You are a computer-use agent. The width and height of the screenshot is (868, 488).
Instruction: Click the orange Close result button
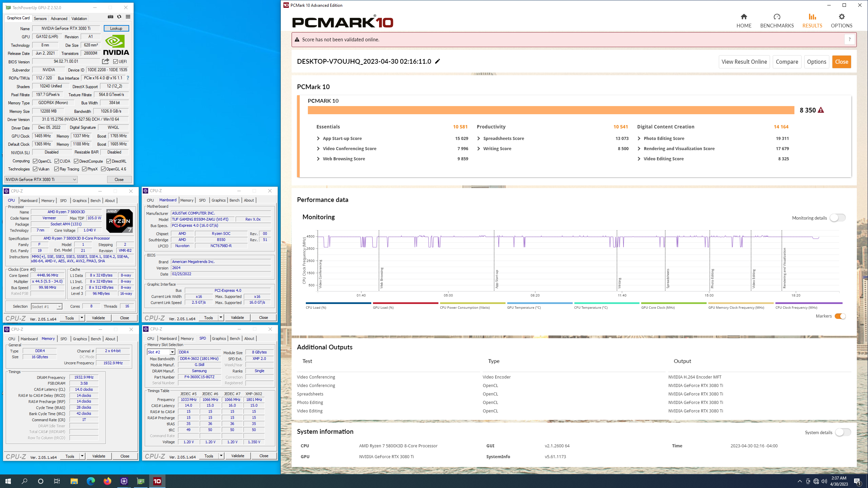pos(842,62)
